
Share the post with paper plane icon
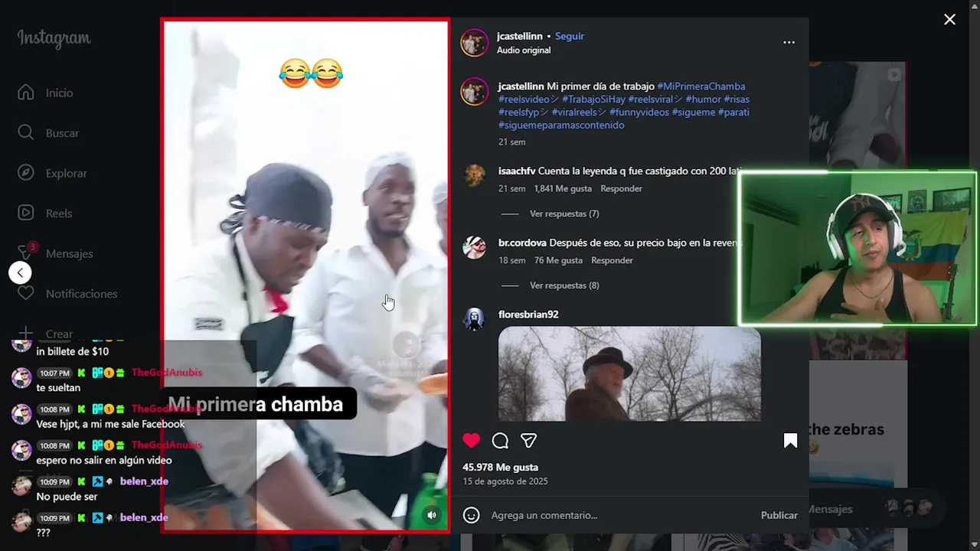pos(528,440)
